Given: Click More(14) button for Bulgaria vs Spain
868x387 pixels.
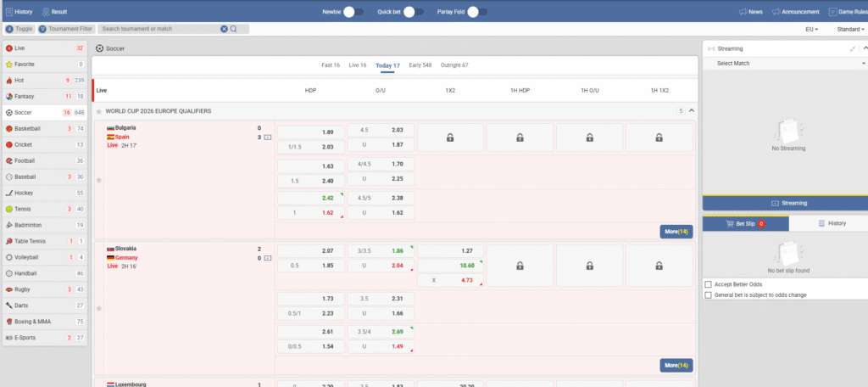Looking at the screenshot, I should [676, 231].
